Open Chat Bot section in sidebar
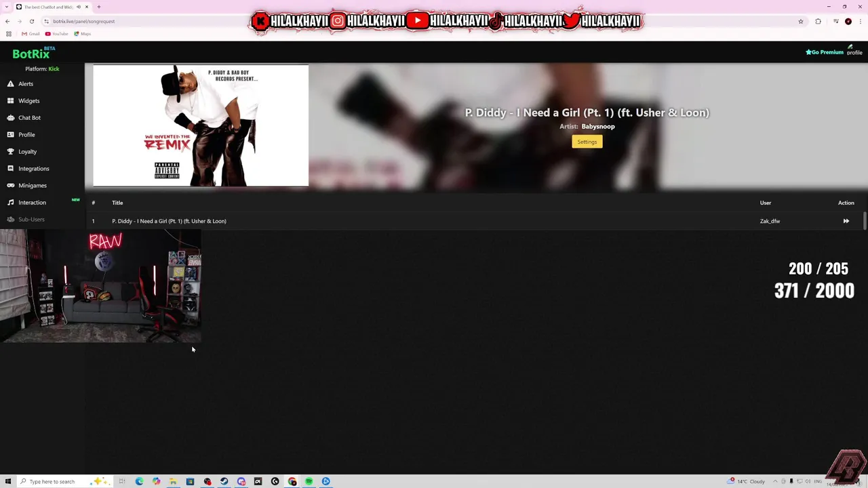 24,118
